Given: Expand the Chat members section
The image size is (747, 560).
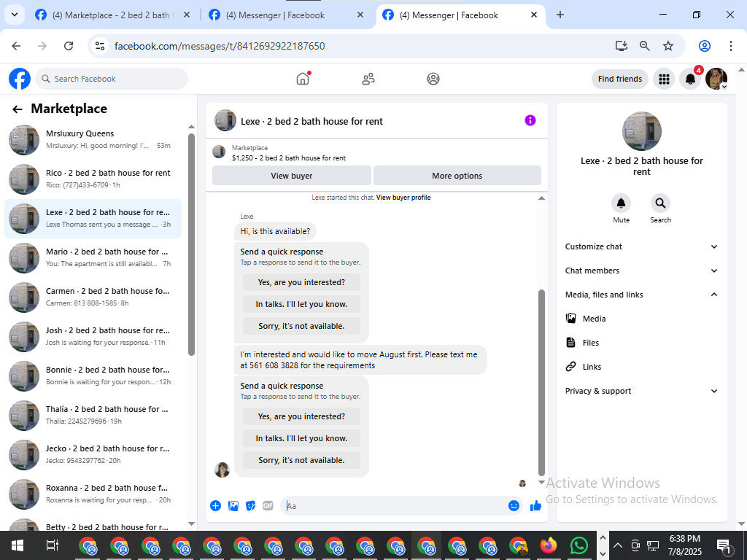Looking at the screenshot, I should (x=641, y=271).
